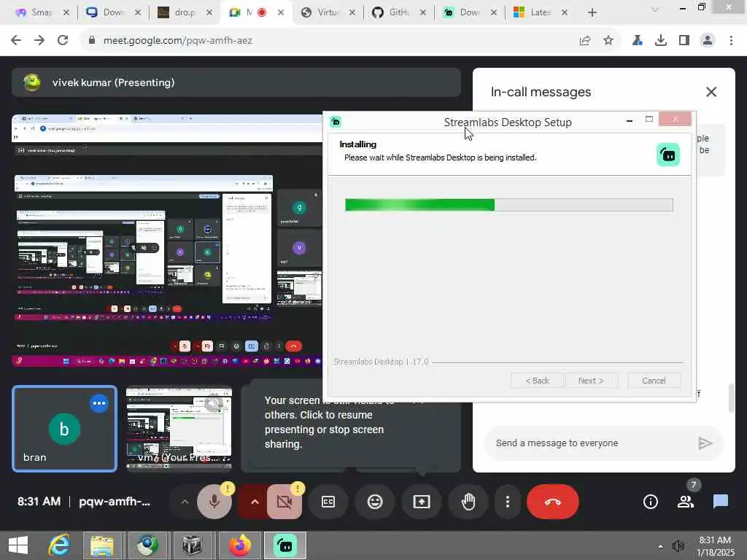Open tab search dropdown chevron
This screenshot has width=747, height=560.
655,9
